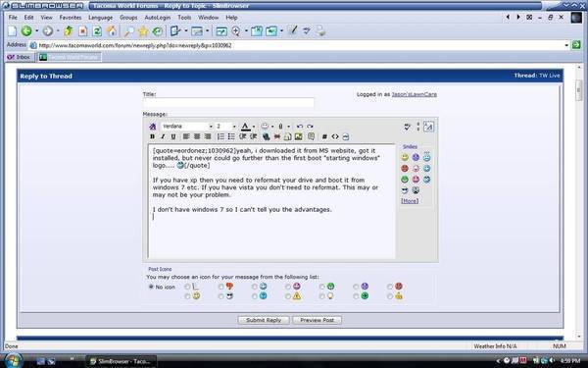Add page to favorites star icon
Viewport: 588px width, 368px height.
143,31
